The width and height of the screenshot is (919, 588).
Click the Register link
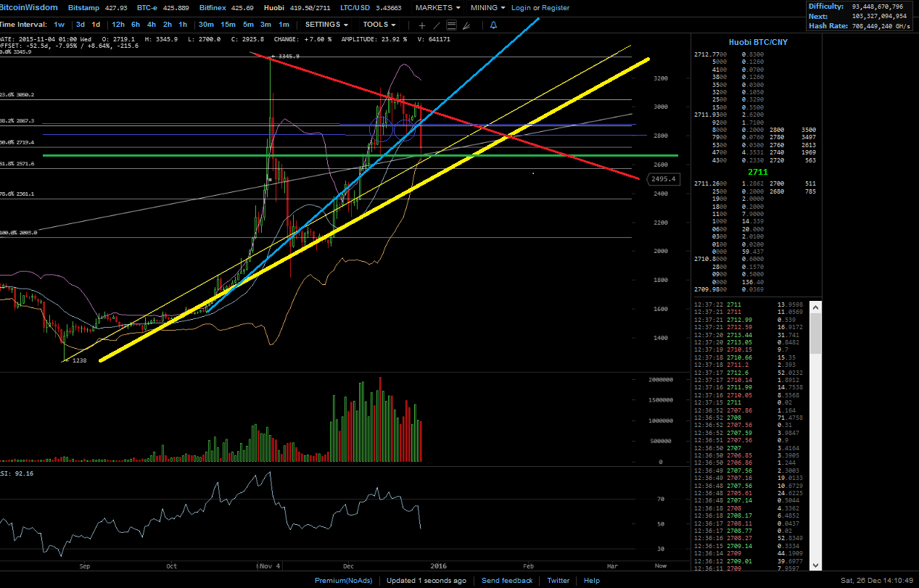click(556, 7)
